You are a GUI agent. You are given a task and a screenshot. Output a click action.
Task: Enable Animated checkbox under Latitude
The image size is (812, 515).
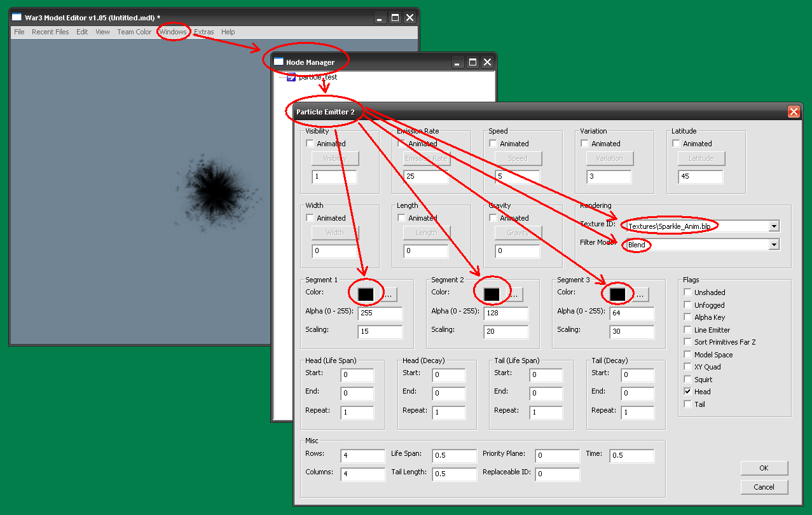click(x=676, y=144)
